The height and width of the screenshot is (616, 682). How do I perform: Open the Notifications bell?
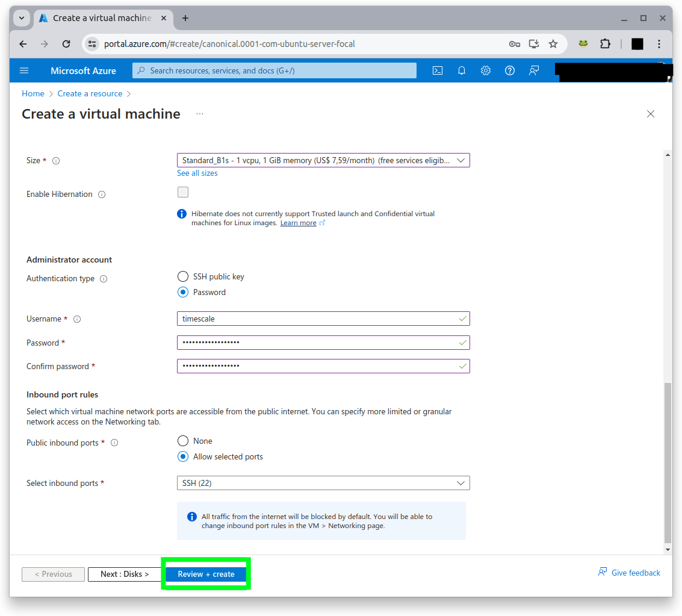462,70
